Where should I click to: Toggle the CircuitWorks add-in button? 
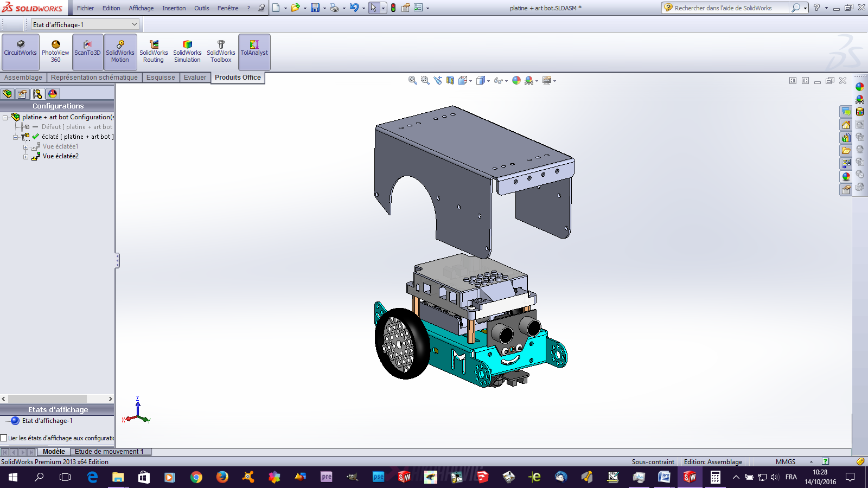[x=21, y=52]
